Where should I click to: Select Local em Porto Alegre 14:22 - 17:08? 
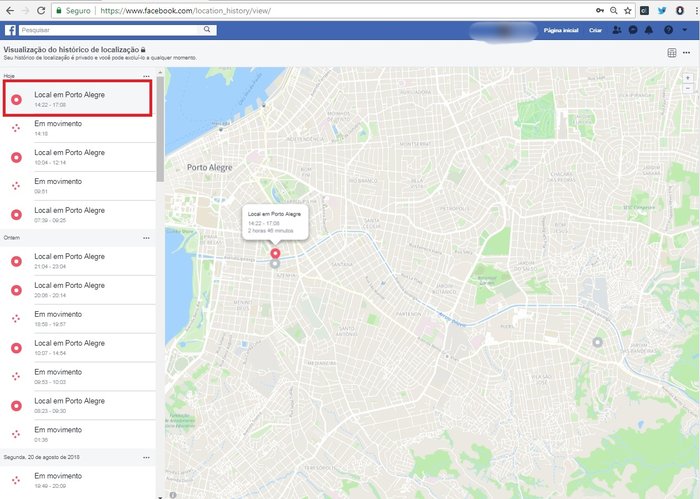point(78,99)
